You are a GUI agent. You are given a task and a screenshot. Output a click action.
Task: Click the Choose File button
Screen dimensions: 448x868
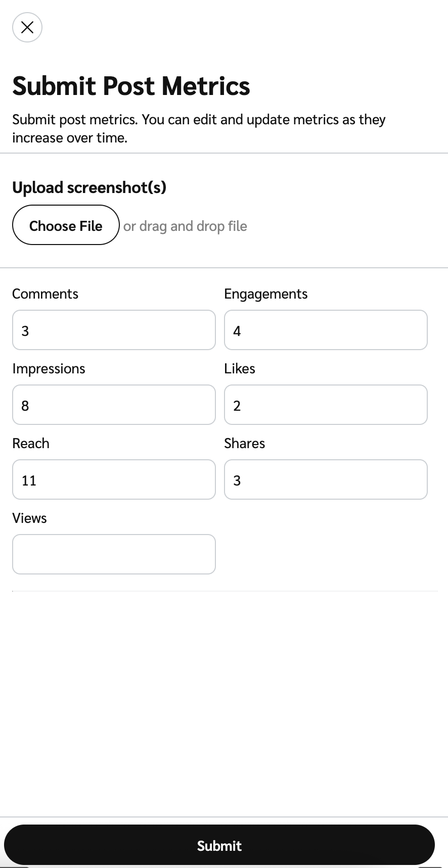point(66,225)
